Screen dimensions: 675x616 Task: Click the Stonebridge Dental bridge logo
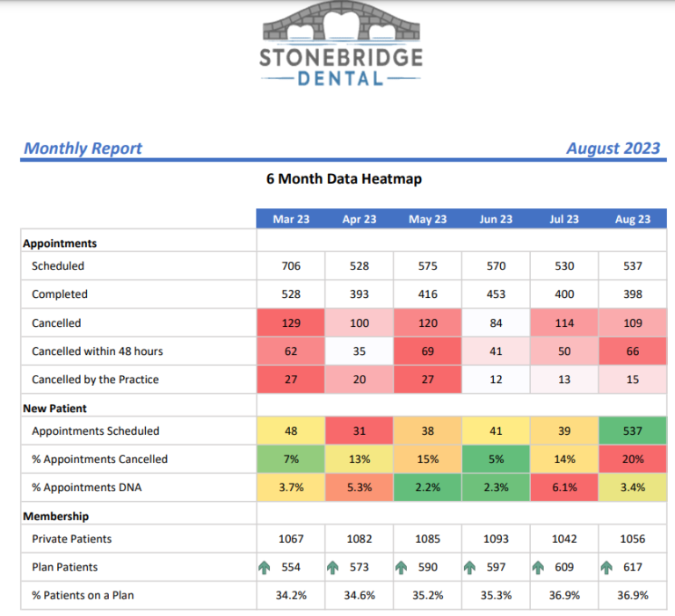click(x=342, y=44)
